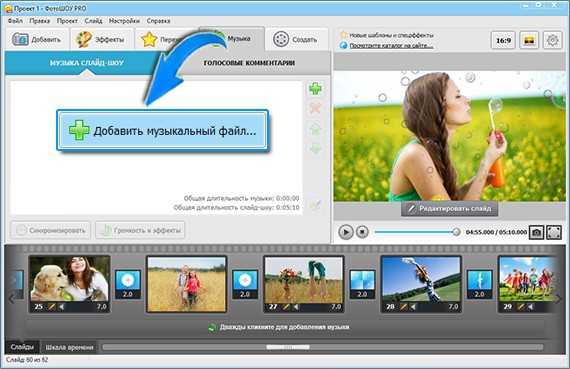Click the transition icon before slide 29

[479, 284]
